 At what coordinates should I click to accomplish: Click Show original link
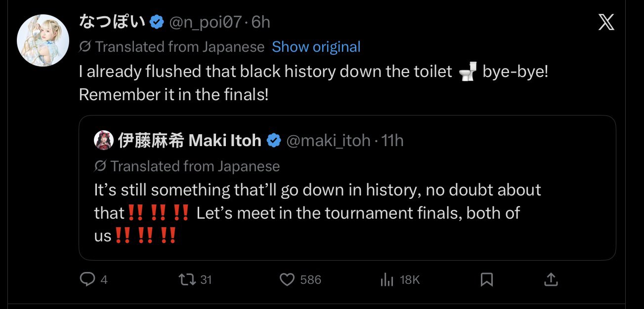[x=316, y=47]
